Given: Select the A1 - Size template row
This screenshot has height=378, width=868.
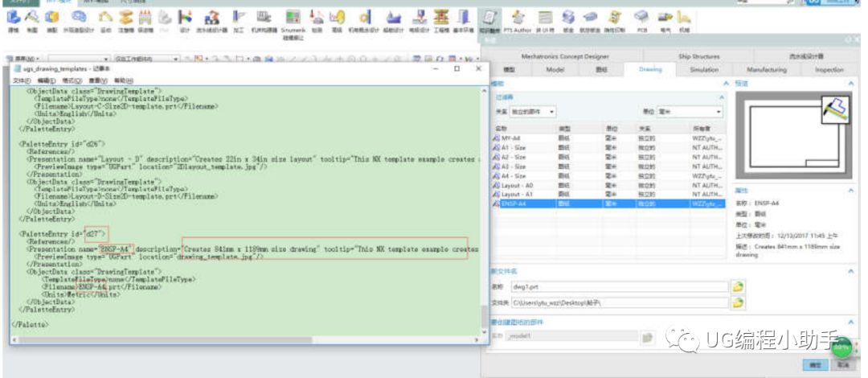Looking at the screenshot, I should (608, 148).
